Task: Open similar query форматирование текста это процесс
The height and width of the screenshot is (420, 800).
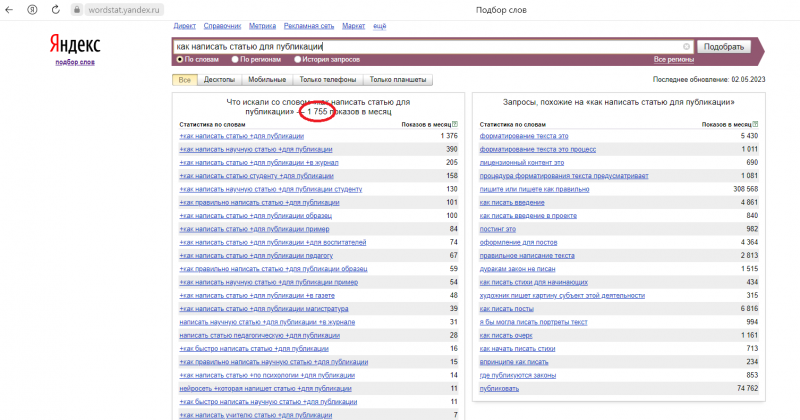Action: pyautogui.click(x=537, y=150)
